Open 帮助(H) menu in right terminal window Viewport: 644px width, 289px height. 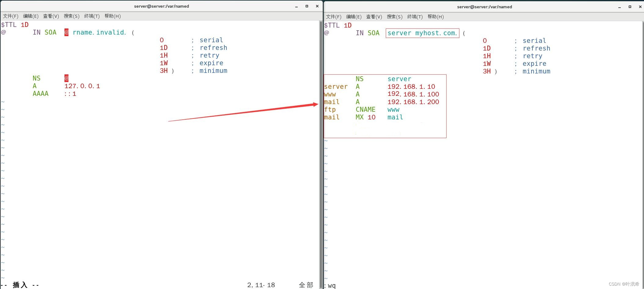436,17
